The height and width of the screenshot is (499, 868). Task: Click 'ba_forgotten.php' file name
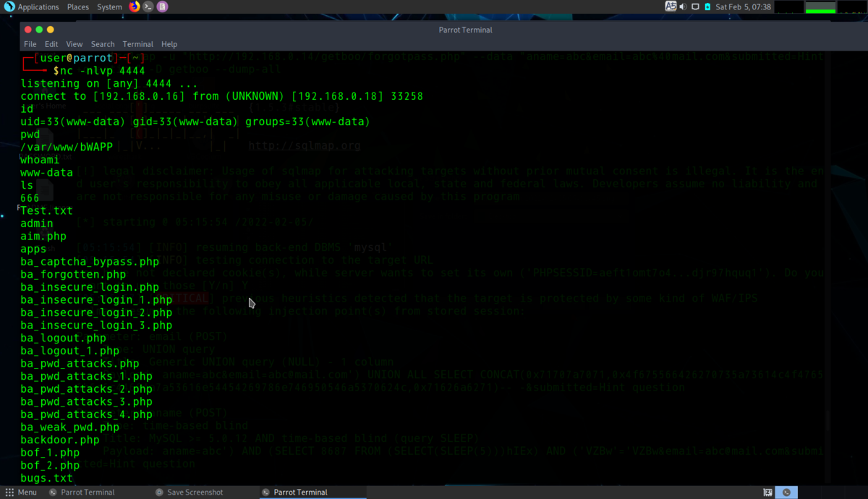pyautogui.click(x=73, y=274)
